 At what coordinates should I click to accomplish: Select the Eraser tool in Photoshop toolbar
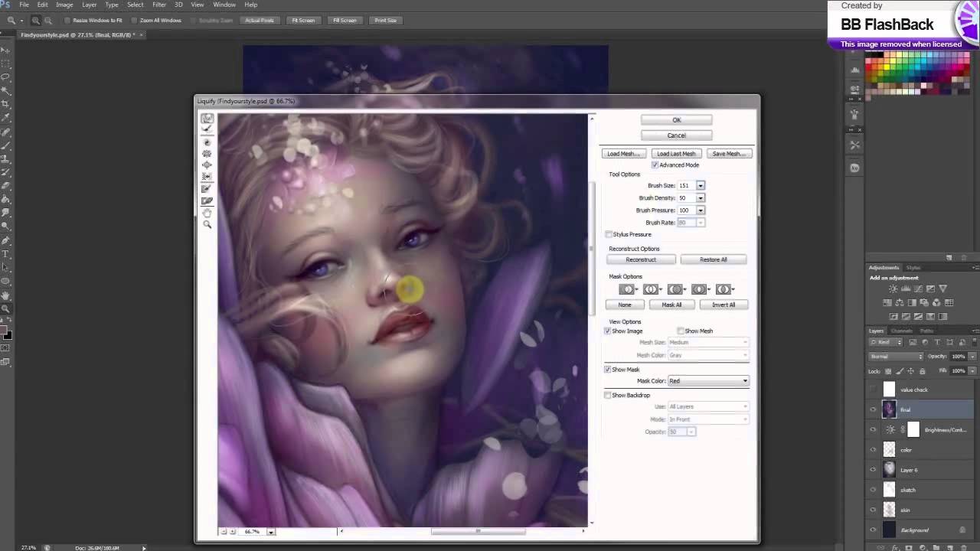(5, 185)
